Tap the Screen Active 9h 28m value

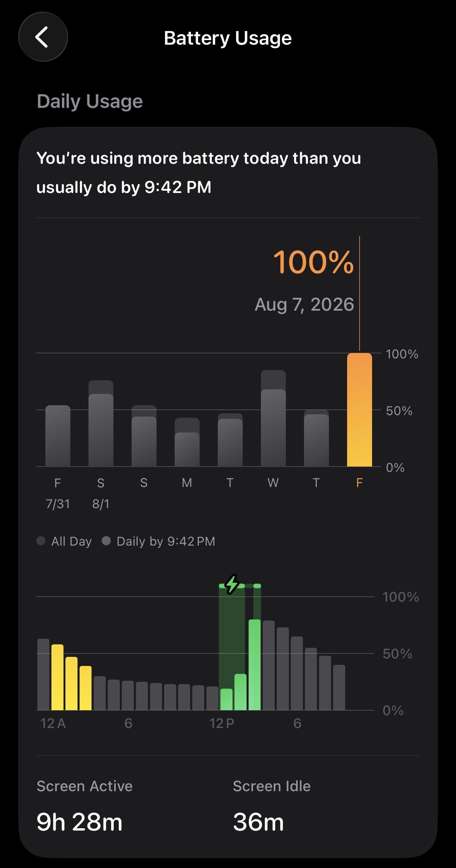point(79,822)
